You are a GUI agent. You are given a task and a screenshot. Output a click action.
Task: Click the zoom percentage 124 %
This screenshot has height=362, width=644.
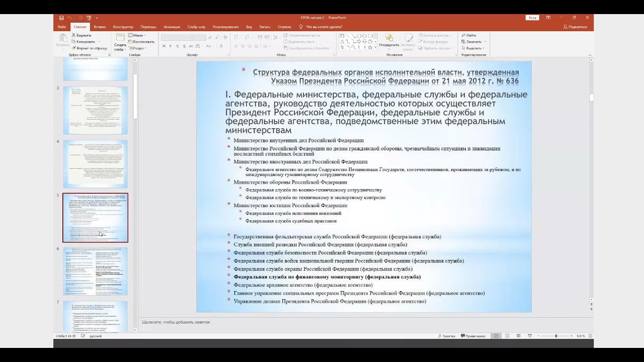581,336
